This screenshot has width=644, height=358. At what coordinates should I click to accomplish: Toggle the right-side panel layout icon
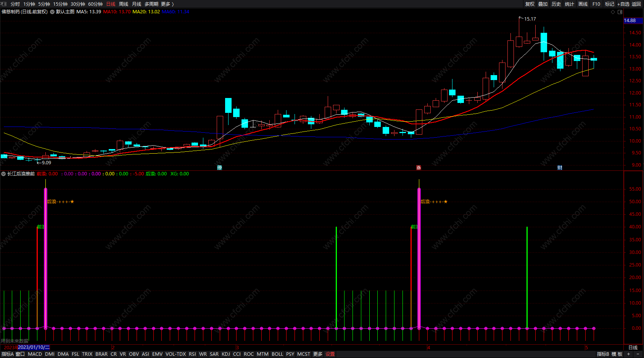(x=620, y=12)
